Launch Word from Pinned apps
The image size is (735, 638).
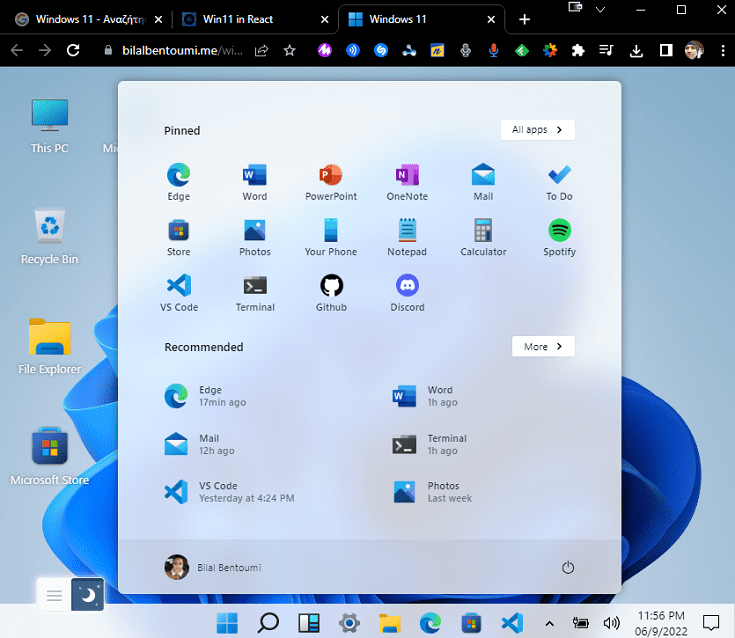pyautogui.click(x=255, y=182)
